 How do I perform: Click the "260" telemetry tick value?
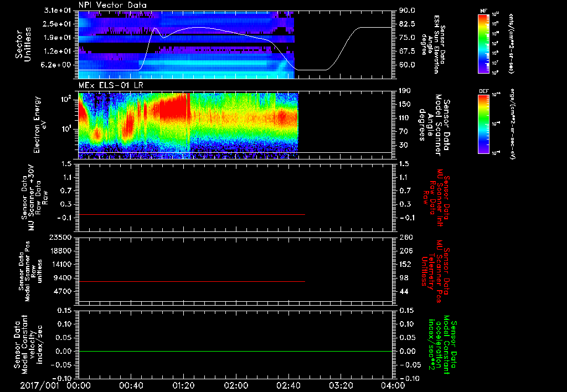click(x=405, y=238)
